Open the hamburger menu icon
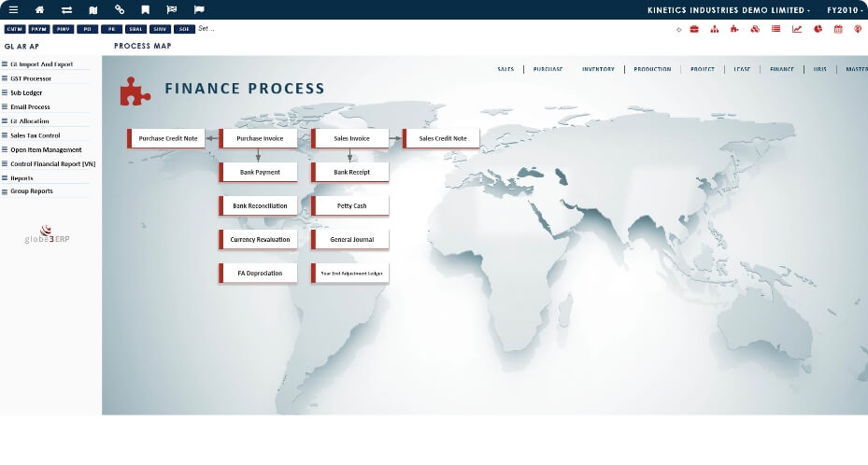This screenshot has height=465, width=868. coord(13,9)
